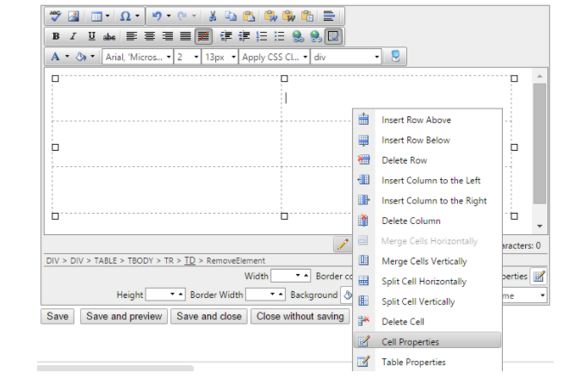Select Delete Row in context menu

(427, 160)
